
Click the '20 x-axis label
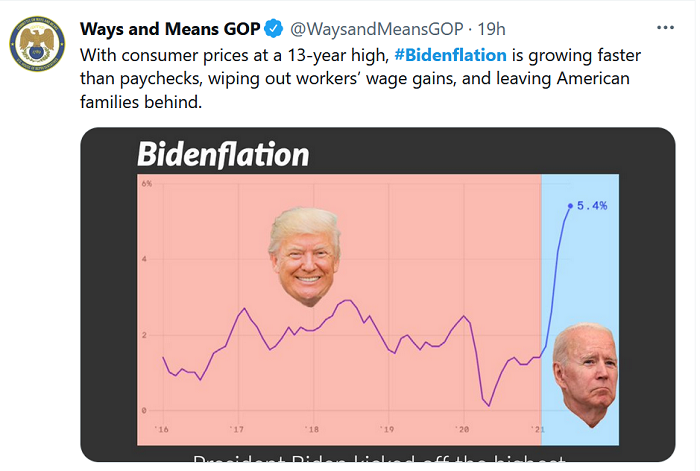[462, 429]
